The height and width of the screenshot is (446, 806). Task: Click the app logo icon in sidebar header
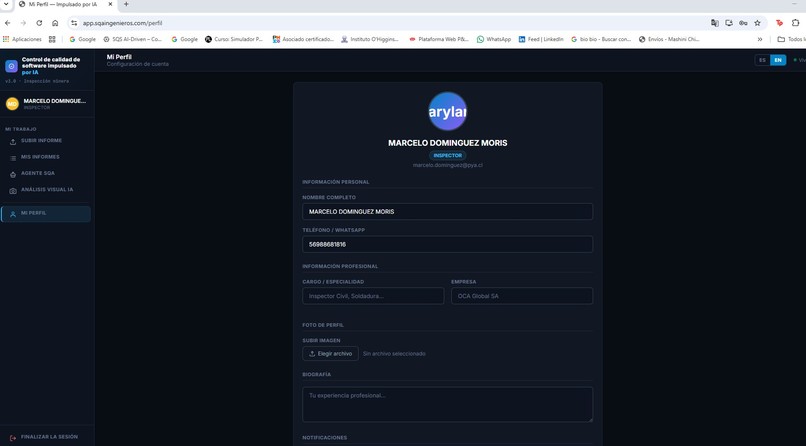click(x=11, y=66)
